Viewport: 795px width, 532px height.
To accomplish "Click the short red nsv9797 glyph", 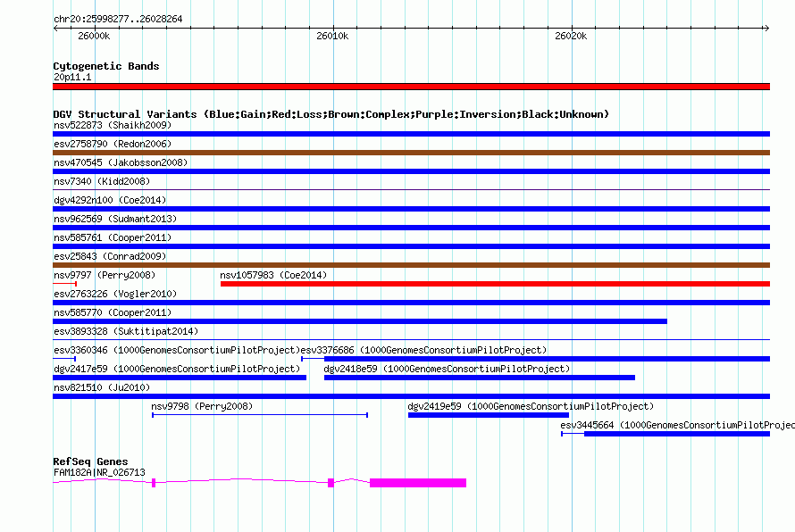I will [x=64, y=284].
